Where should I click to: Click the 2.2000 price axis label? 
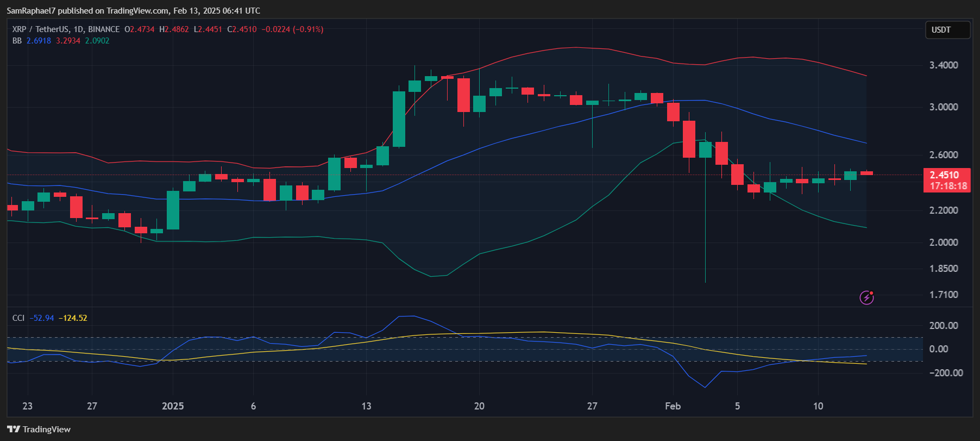tap(944, 210)
